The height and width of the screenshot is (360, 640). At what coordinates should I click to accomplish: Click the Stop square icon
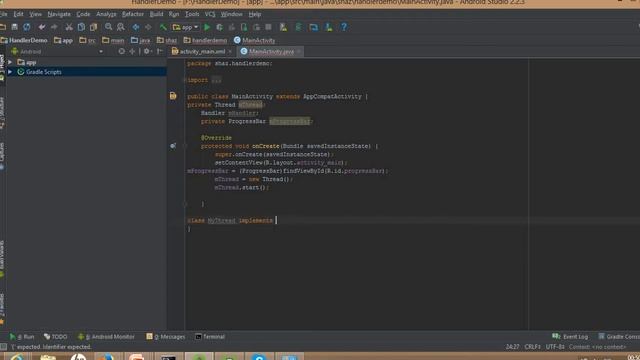(269, 27)
